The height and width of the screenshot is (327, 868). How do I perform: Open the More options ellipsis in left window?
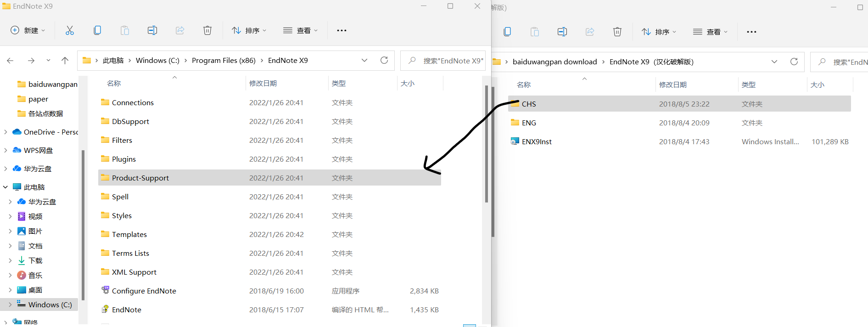[x=342, y=30]
